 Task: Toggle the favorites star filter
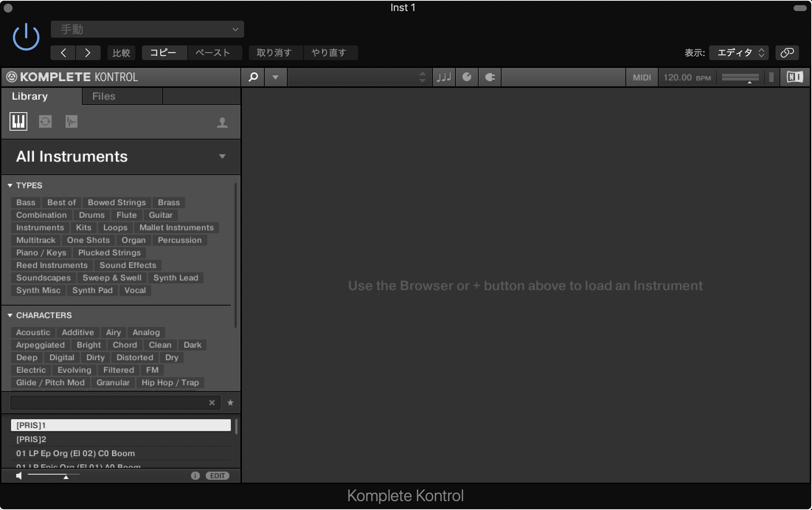pos(230,403)
